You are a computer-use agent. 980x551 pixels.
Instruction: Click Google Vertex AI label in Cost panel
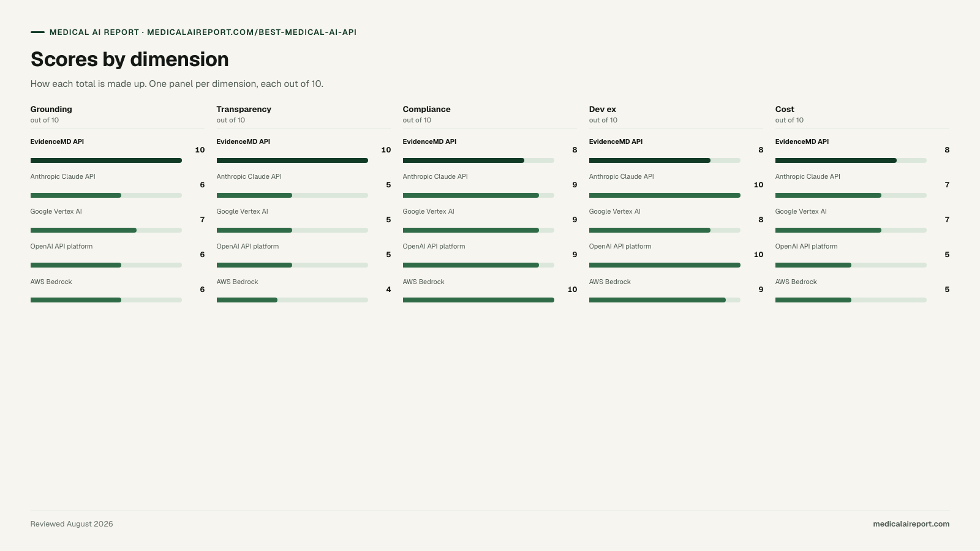coord(801,211)
